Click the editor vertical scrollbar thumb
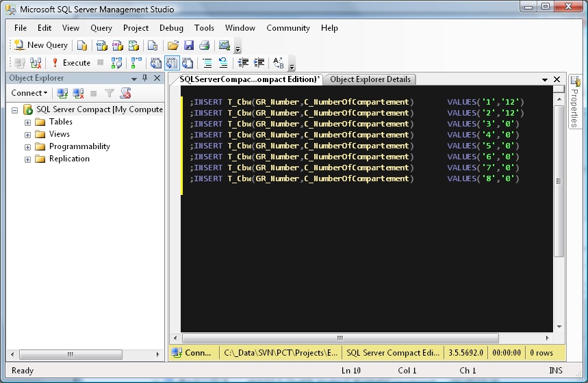The width and height of the screenshot is (588, 383). (559, 181)
